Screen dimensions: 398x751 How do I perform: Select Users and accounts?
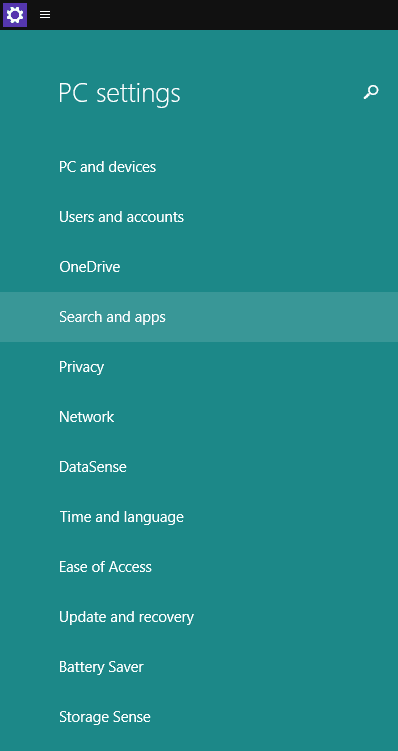(199, 217)
